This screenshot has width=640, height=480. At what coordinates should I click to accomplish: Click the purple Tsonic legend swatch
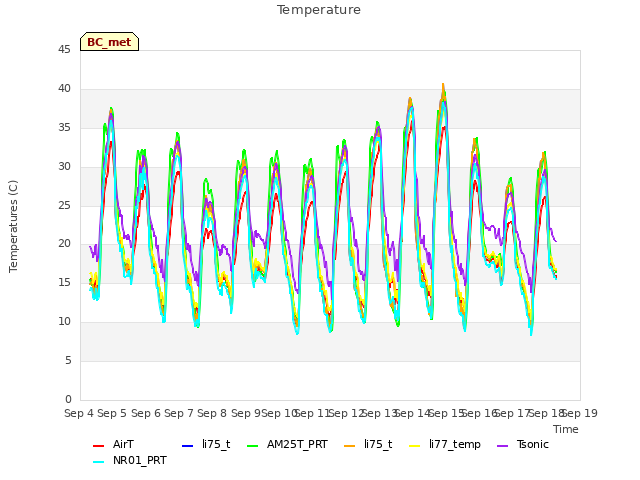tap(502, 445)
